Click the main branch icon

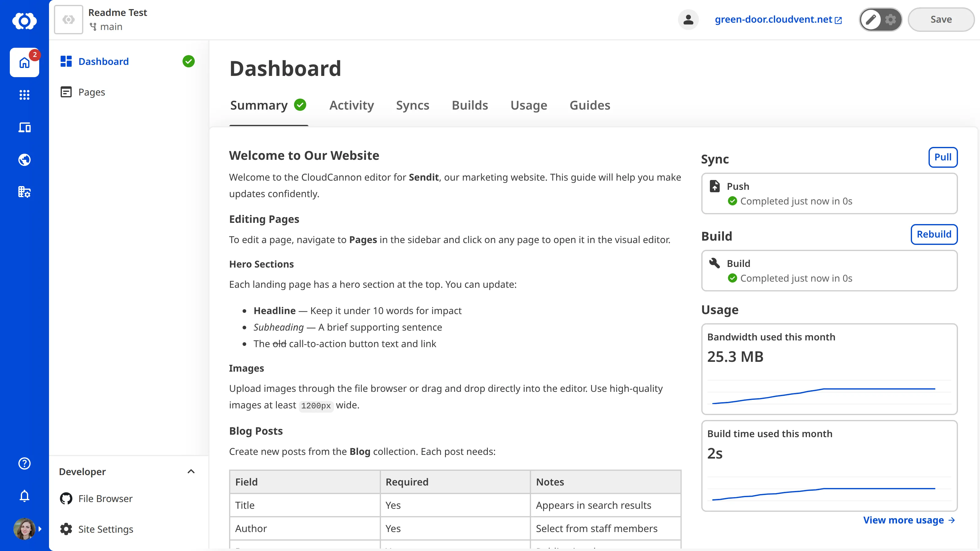tap(93, 27)
